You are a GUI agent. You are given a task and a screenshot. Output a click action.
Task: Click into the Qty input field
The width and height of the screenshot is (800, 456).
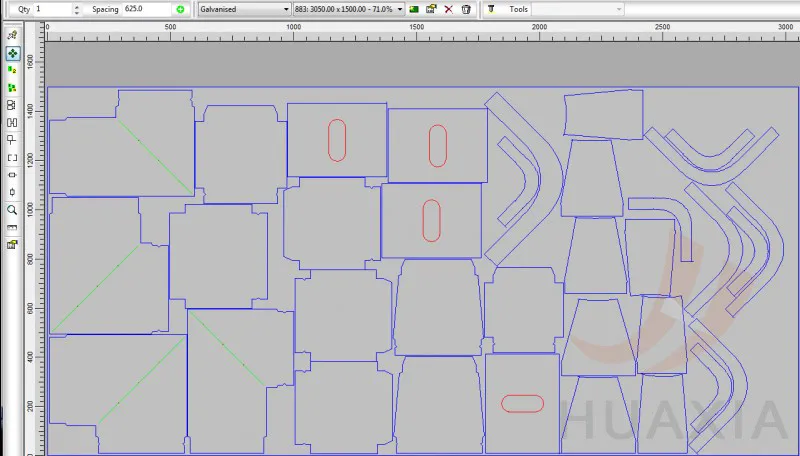click(54, 9)
